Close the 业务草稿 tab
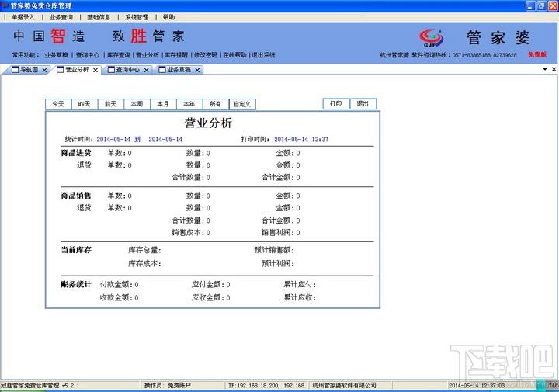 (197, 70)
